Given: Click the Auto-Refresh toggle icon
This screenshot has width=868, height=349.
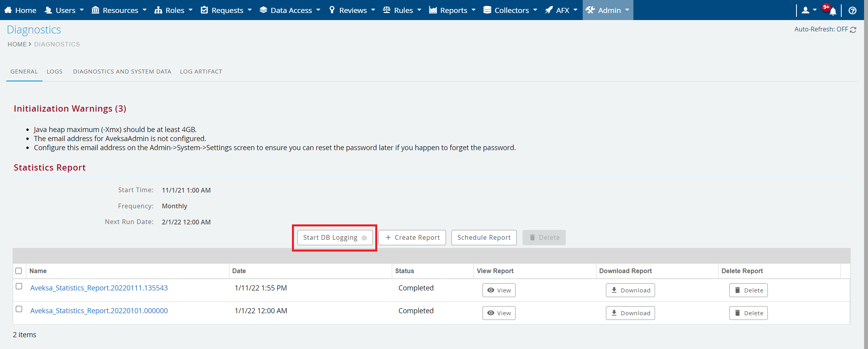Looking at the screenshot, I should (853, 30).
